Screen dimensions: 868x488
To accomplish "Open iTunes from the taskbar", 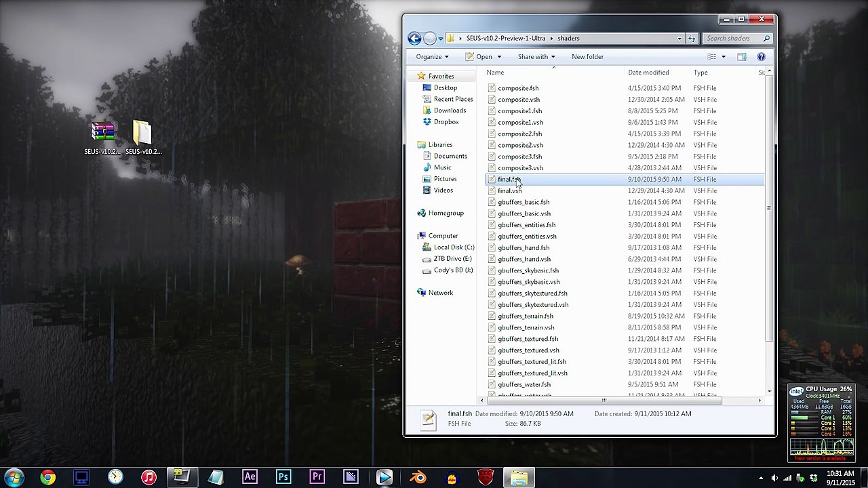I will (x=149, y=478).
